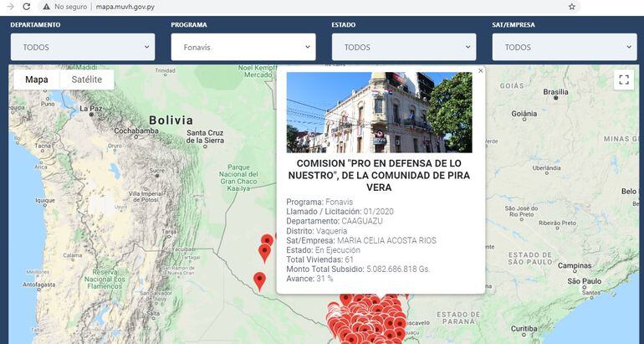
Task: Open the No seguro site security warning
Action: tap(64, 7)
